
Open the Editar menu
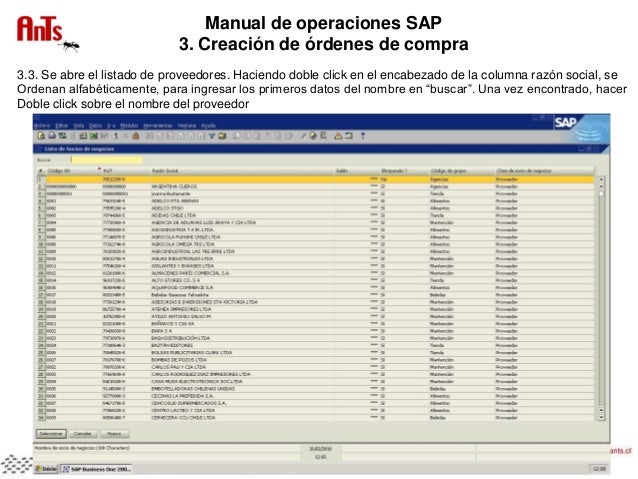tap(61, 126)
